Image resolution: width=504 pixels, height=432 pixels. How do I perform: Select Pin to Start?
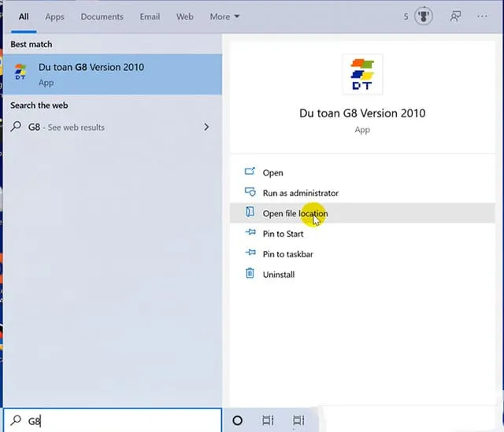pos(362,234)
